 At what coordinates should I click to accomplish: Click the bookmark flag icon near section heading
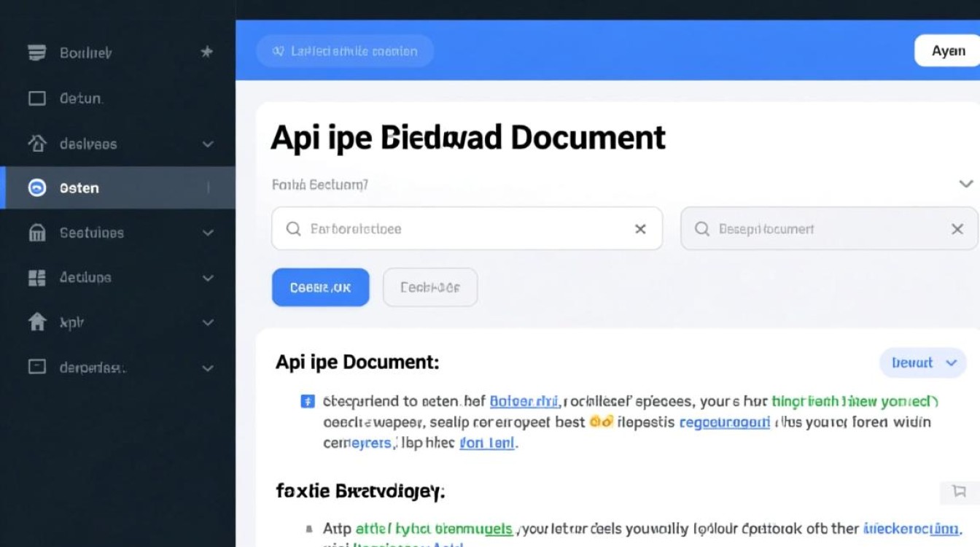959,491
